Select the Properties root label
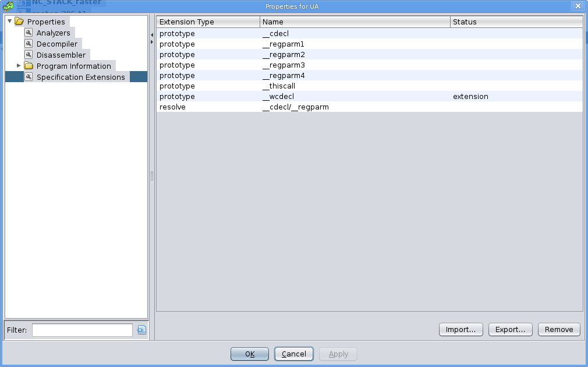The width and height of the screenshot is (588, 367). pos(46,22)
